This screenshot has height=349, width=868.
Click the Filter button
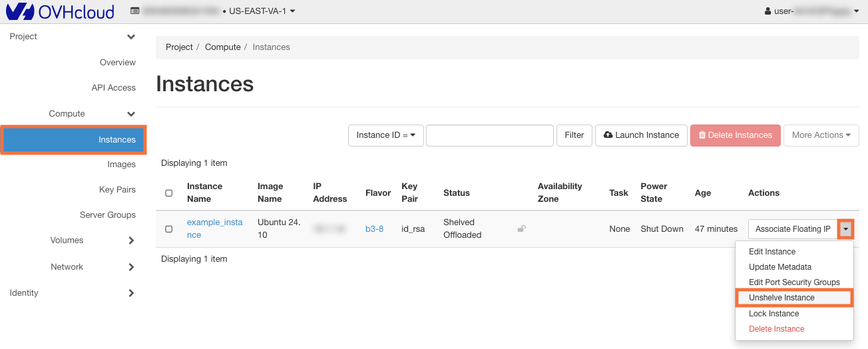[574, 135]
